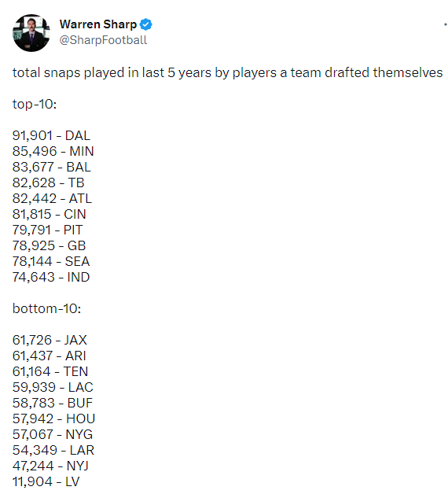Open the @SharpFootball handle link
The image size is (448, 494).
tap(103, 40)
